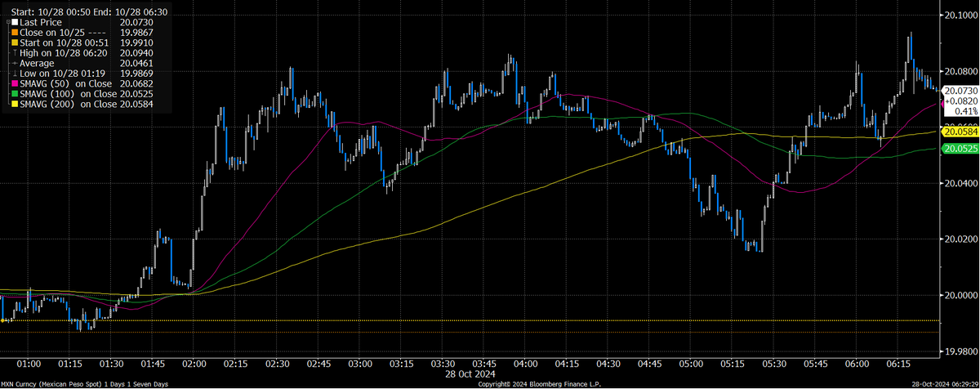Click the green 20.0525 axis price tag
The image size is (980, 389).
click(961, 148)
